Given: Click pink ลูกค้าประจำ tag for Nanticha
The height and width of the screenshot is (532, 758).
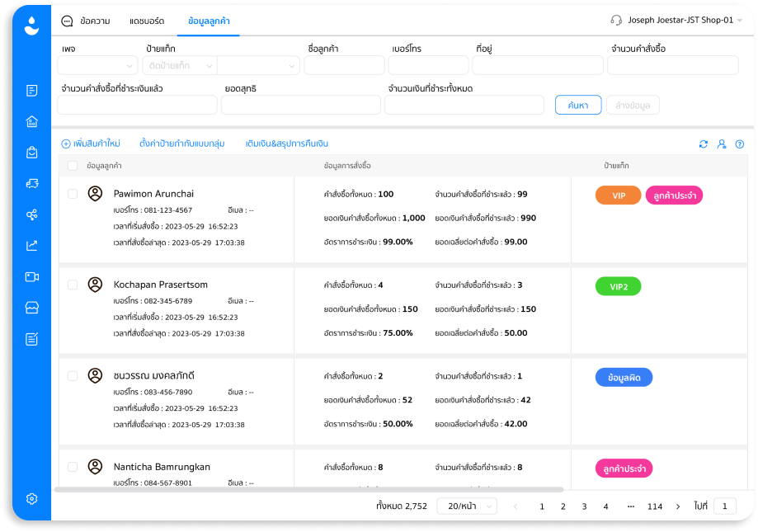Looking at the screenshot, I should (x=624, y=468).
